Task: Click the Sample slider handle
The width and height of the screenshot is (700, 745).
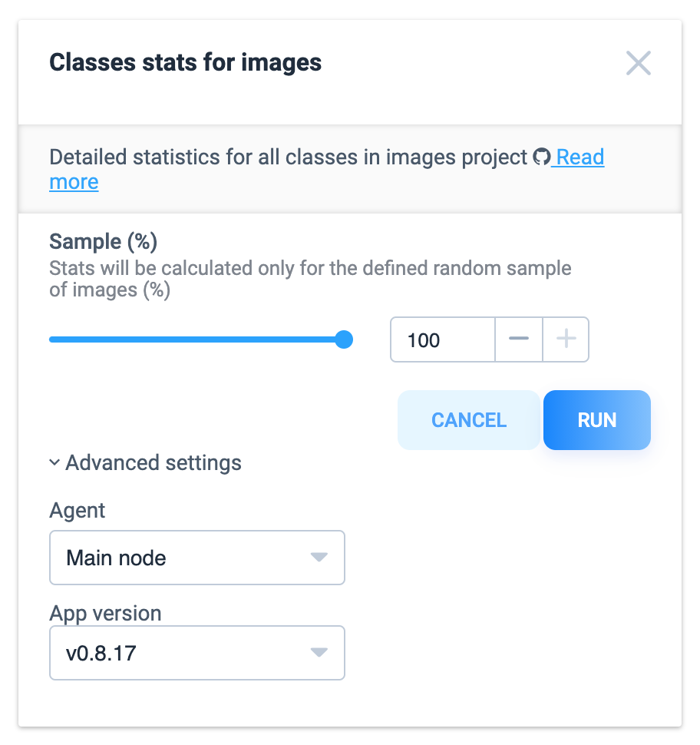Action: [343, 339]
